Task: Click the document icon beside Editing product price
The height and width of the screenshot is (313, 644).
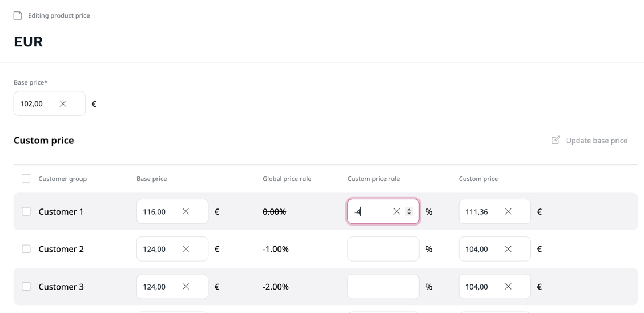Action: click(18, 15)
